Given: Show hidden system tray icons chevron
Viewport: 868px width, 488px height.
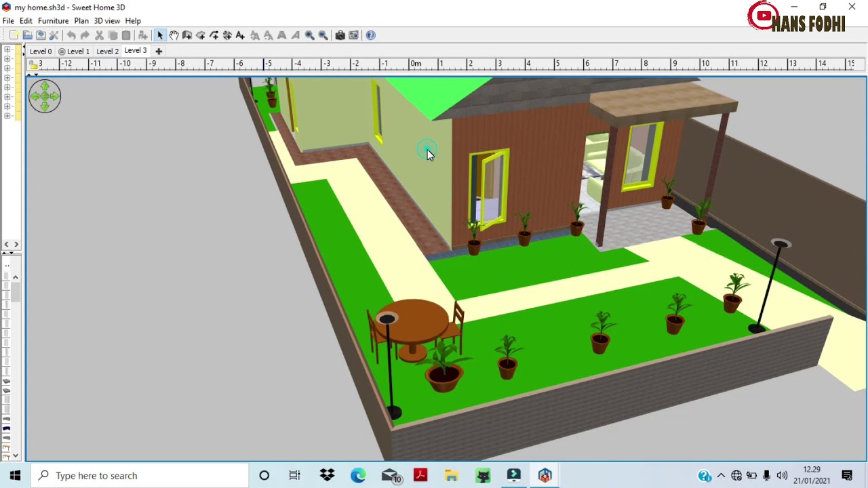Looking at the screenshot, I should pyautogui.click(x=721, y=476).
